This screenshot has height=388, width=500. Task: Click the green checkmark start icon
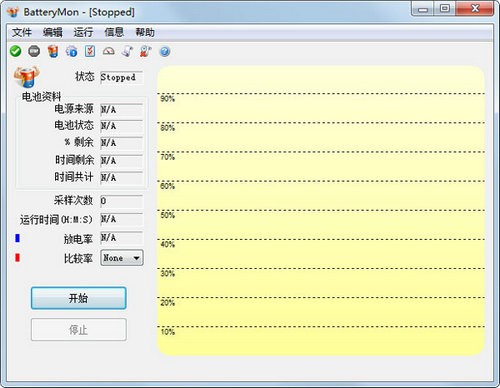[x=15, y=51]
